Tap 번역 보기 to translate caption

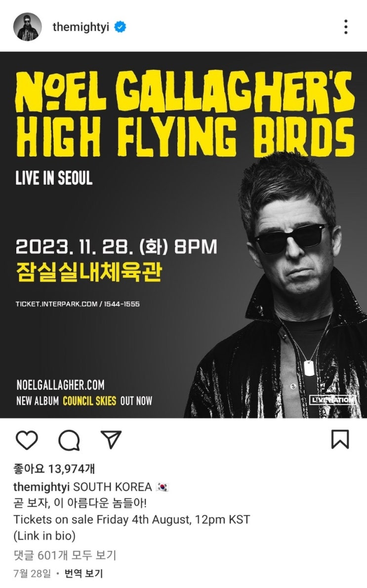pos(83,573)
